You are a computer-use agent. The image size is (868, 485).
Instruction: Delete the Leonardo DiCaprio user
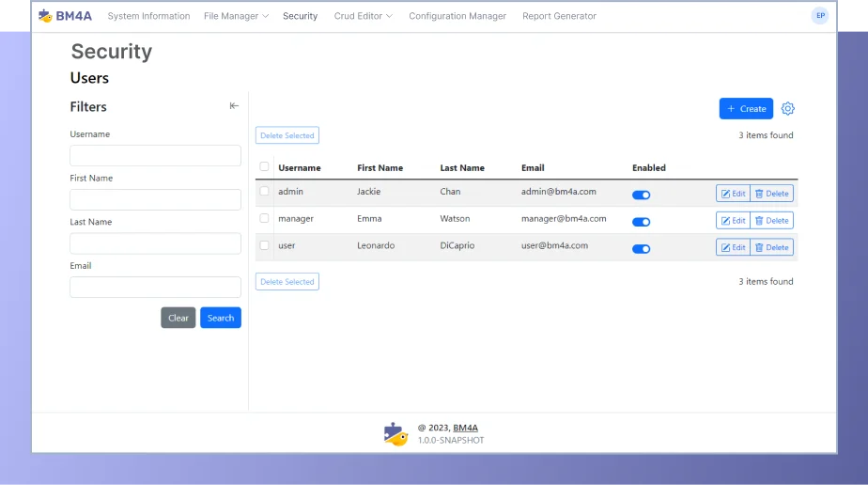[x=771, y=247]
